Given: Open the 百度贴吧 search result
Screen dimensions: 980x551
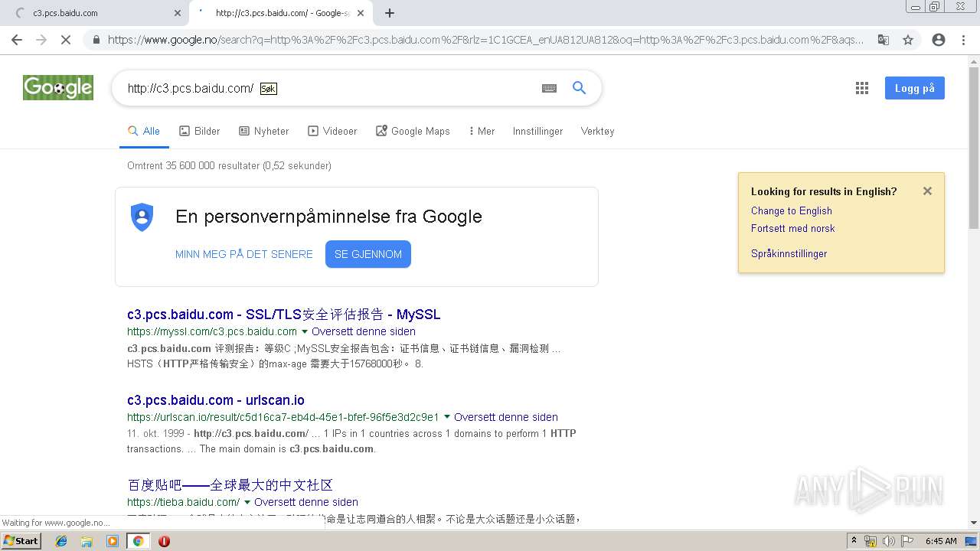Looking at the screenshot, I should [230, 485].
